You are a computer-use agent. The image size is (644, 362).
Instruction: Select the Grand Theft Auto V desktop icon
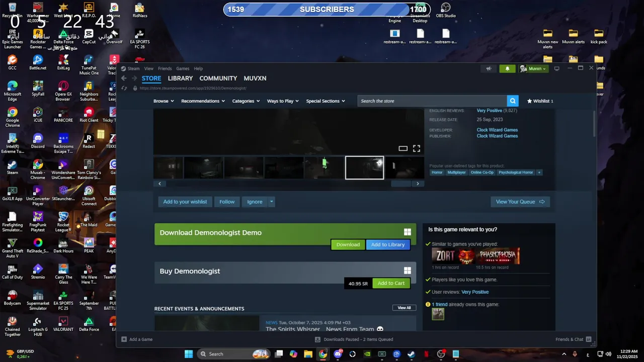[x=13, y=247]
